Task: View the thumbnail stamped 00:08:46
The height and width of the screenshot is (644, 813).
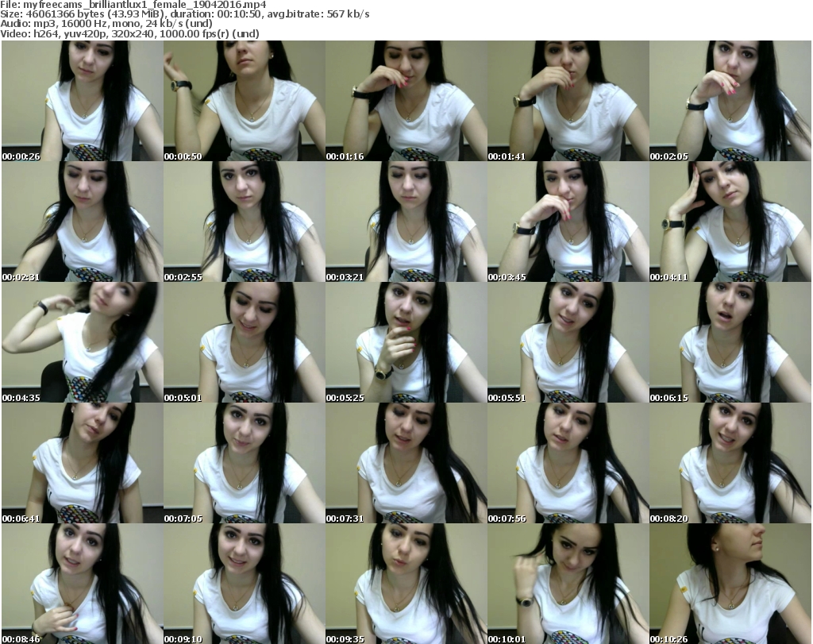Action: tap(83, 584)
